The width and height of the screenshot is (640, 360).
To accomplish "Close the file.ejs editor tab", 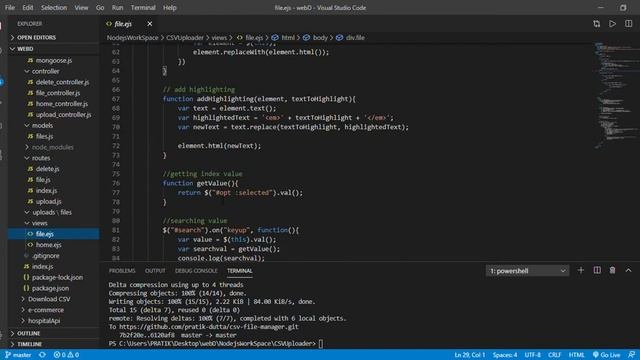I will 150,24.
